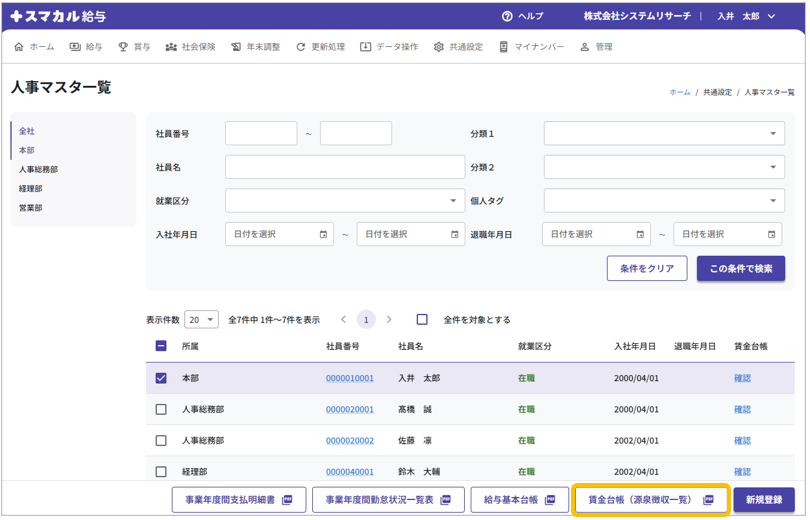Expand the 就業区分 dropdown
The width and height of the screenshot is (810, 520).
coord(345,200)
